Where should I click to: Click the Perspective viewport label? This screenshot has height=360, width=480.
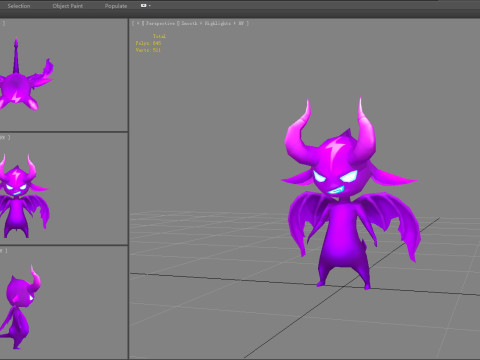(160, 23)
